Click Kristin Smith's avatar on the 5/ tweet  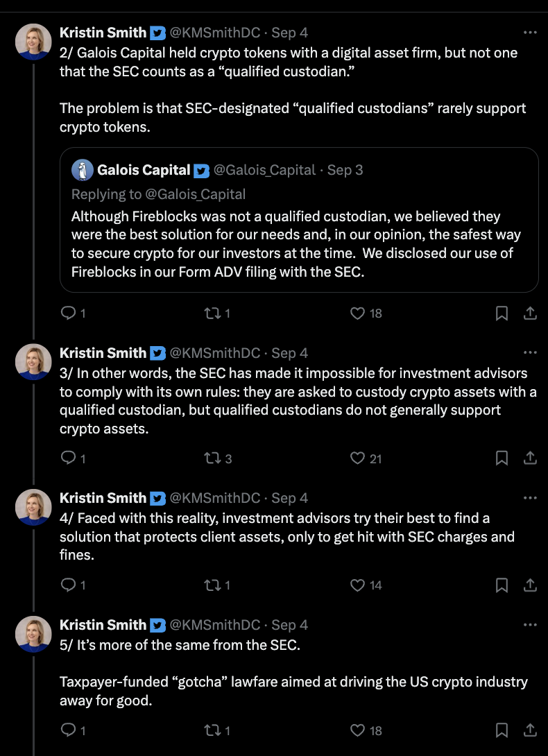[x=33, y=634]
